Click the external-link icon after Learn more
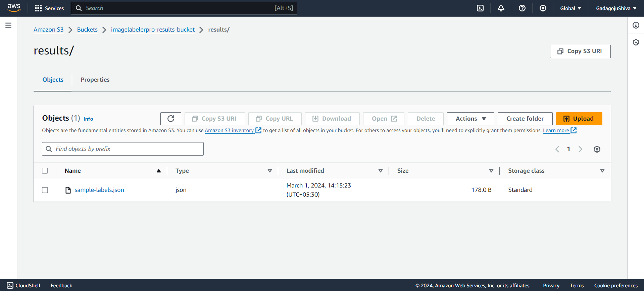The image size is (644, 291). tap(574, 130)
